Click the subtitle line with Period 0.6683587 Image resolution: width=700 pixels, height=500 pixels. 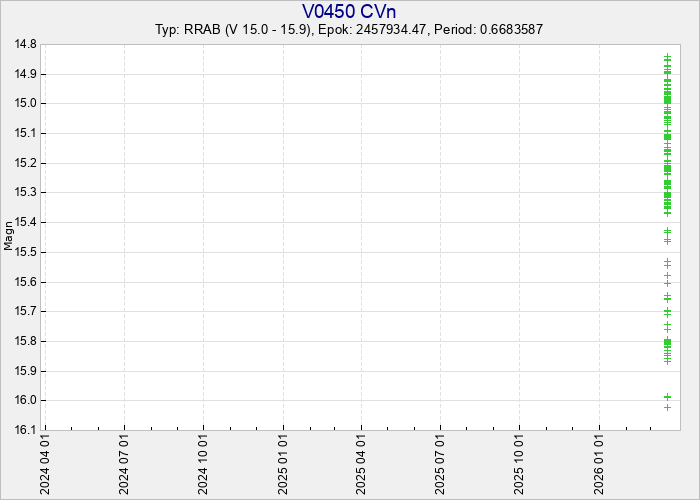coord(349,29)
